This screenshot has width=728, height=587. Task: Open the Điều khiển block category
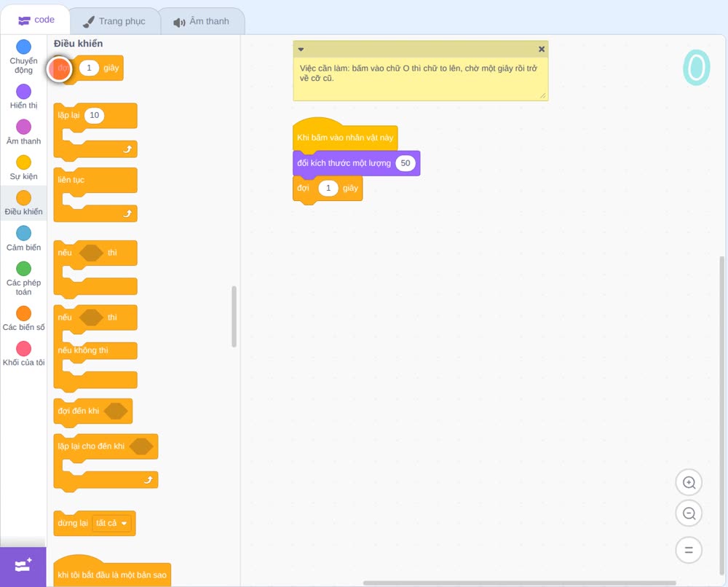(x=23, y=203)
